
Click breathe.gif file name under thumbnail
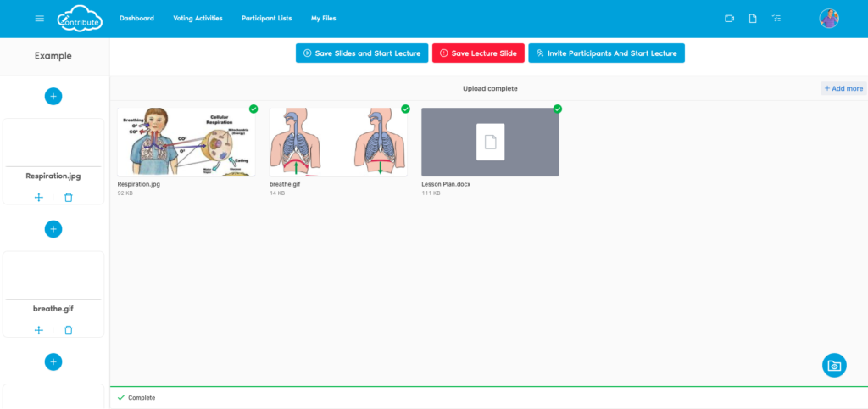tap(285, 184)
